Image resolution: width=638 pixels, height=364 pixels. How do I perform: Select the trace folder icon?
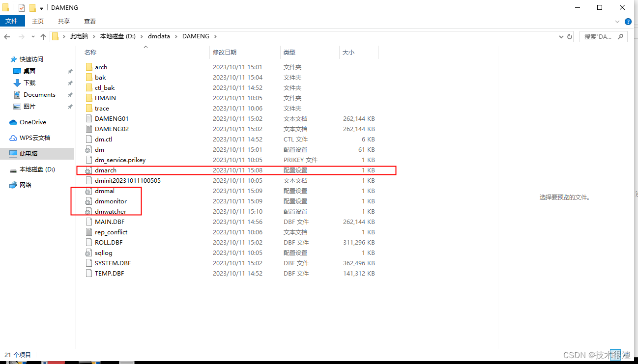click(x=89, y=108)
